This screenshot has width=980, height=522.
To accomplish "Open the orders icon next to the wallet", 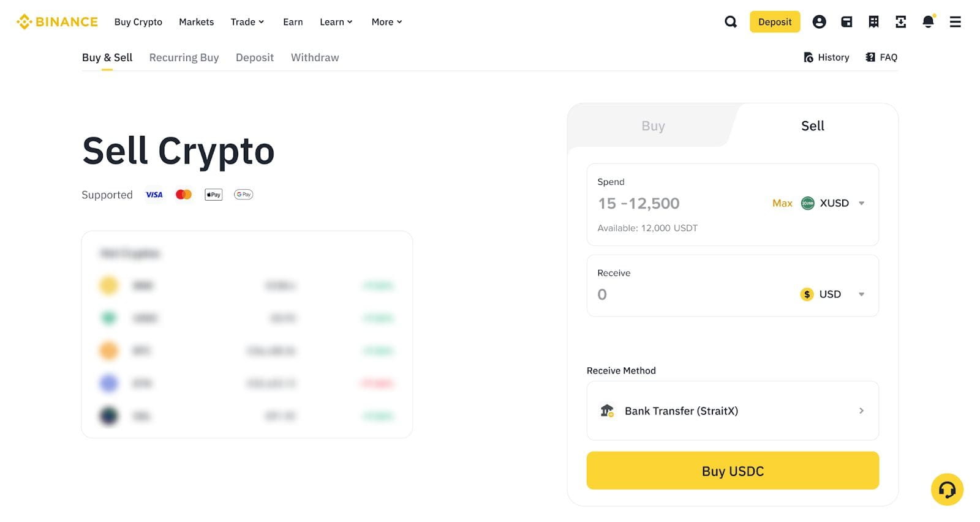I will (873, 21).
